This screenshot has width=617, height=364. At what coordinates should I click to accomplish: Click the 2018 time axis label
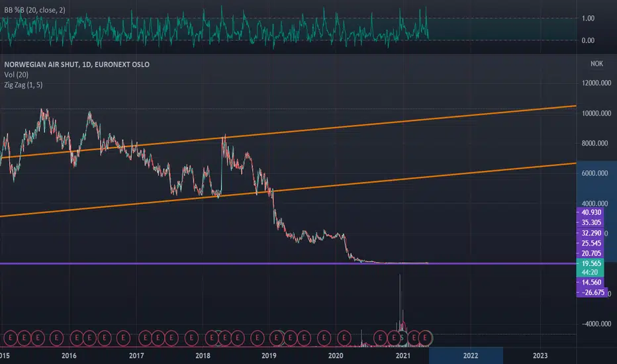pos(203,355)
